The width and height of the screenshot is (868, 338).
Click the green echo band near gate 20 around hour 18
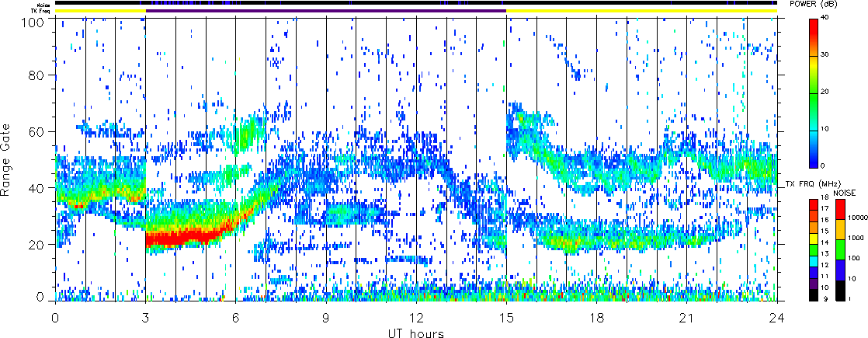(x=598, y=241)
